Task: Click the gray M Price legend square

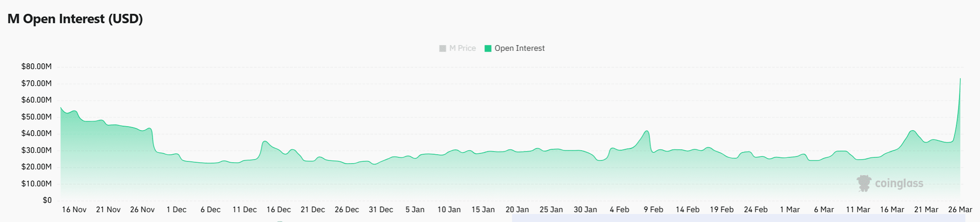Action: click(x=442, y=48)
